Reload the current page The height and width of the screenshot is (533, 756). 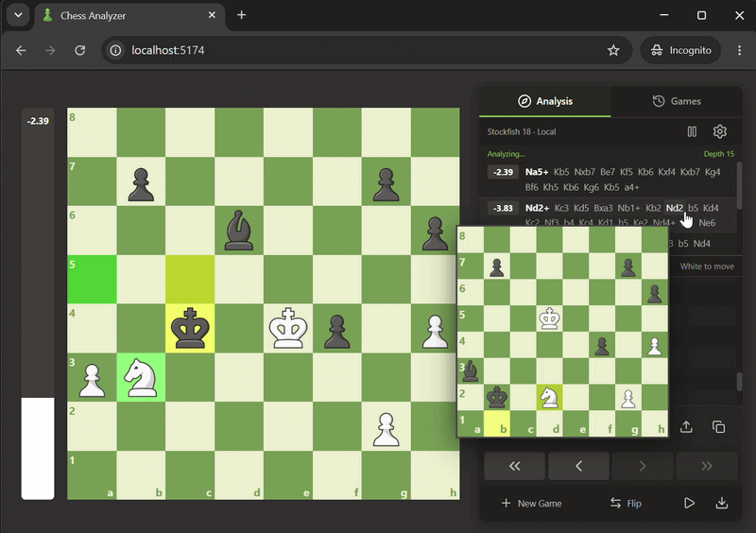click(80, 50)
